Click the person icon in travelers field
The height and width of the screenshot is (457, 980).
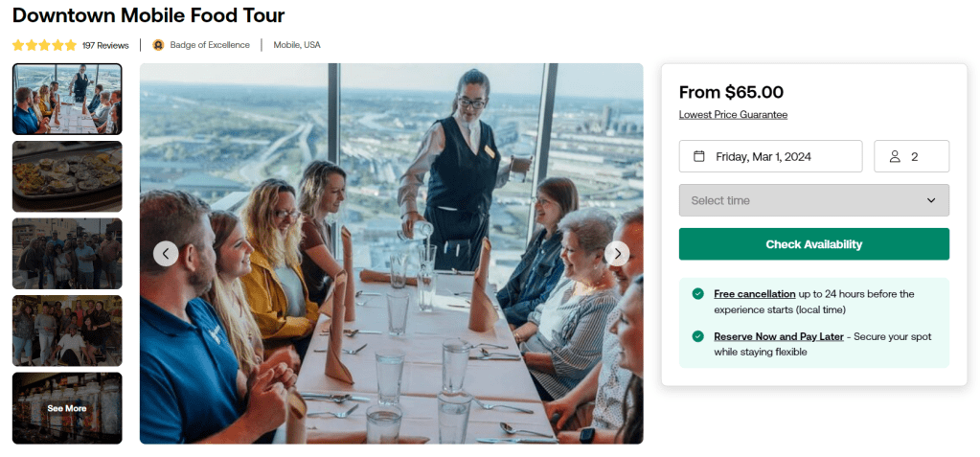(895, 156)
